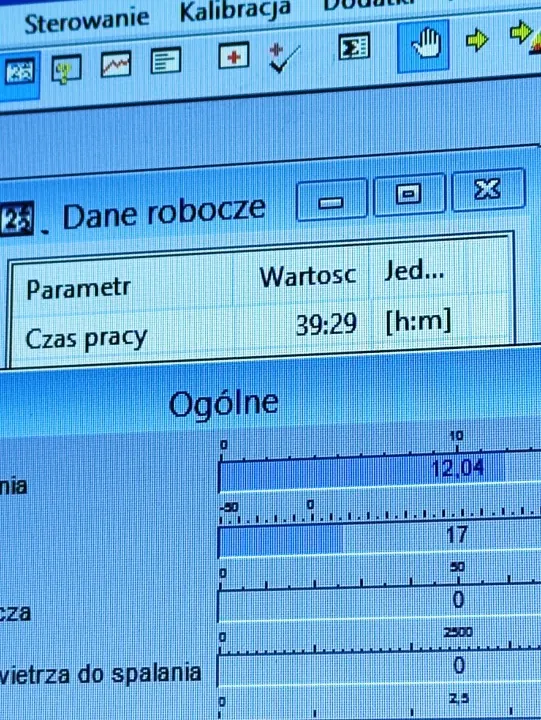Open the Sterowanie menu
Image resolution: width=541 pixels, height=720 pixels.
(x=87, y=20)
